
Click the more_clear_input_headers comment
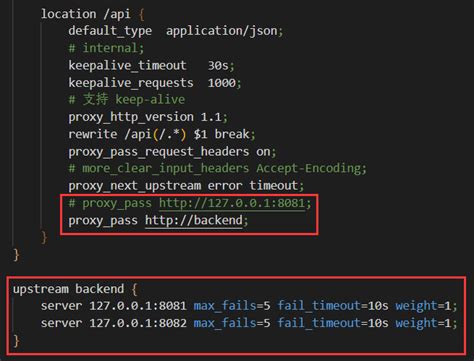click(218, 169)
